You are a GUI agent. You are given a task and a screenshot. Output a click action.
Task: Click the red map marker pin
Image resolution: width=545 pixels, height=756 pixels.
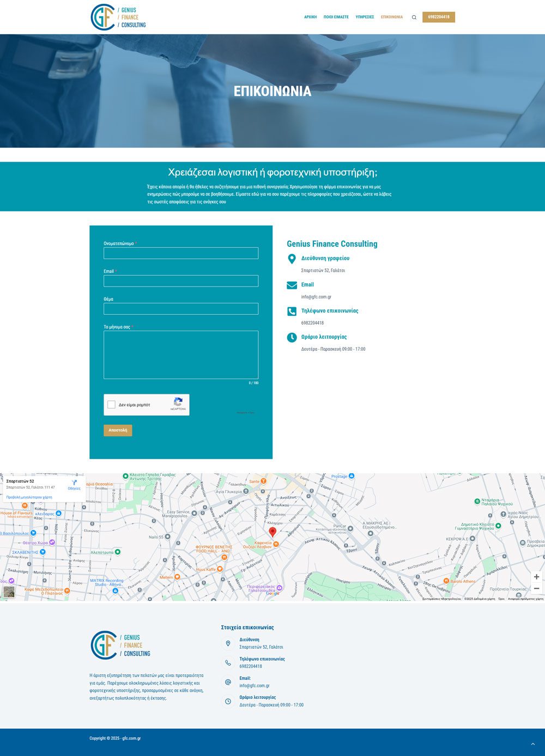[273, 532]
